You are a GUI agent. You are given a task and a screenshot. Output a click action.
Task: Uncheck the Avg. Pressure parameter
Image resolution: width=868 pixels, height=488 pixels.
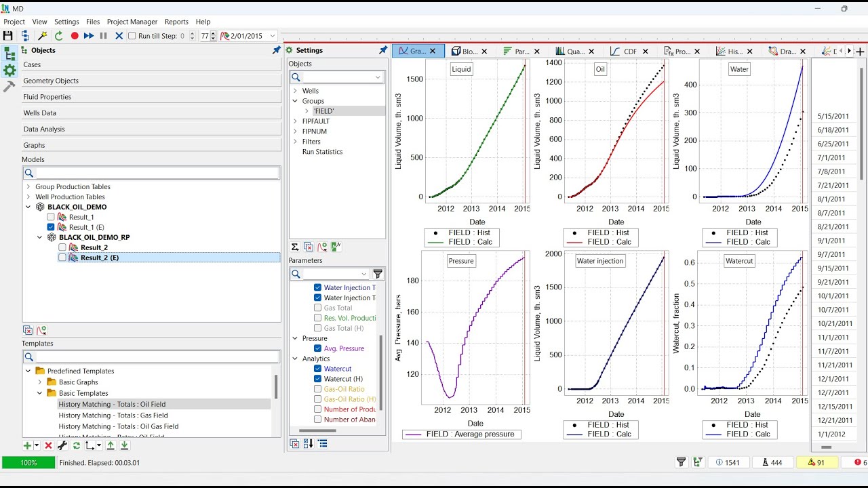[x=317, y=348]
